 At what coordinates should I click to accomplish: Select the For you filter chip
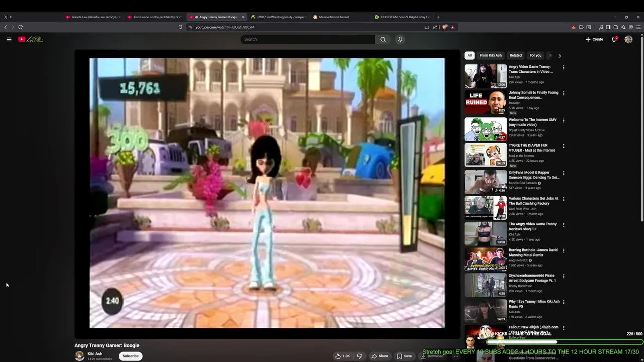535,55
